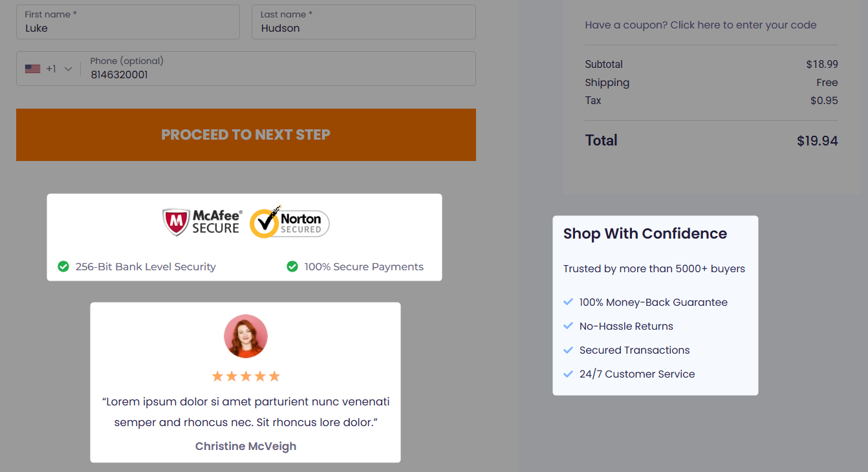This screenshot has height=472, width=868.
Task: Click the blue checkmark beside 24/7 Customer Service
Action: [568, 374]
